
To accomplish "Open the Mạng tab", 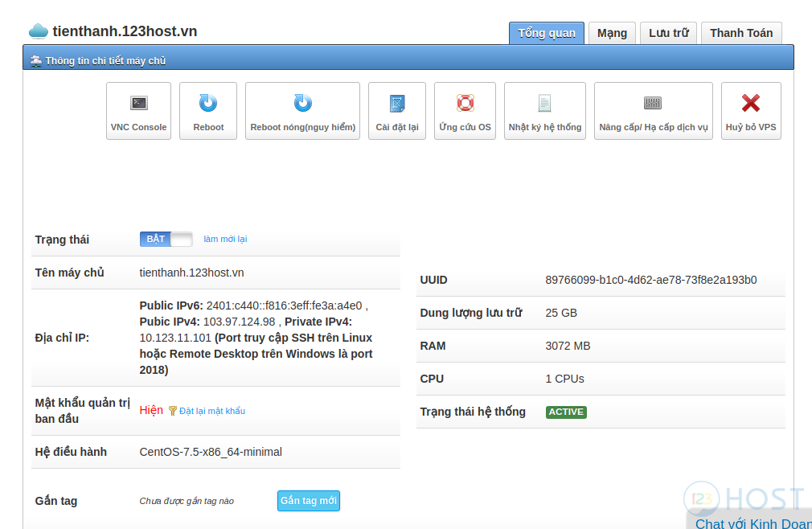I will point(612,33).
